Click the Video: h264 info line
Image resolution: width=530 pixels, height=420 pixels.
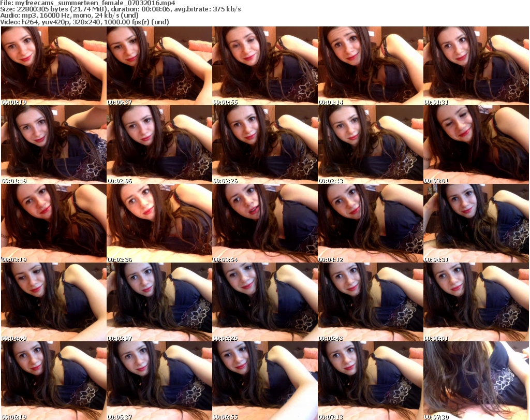(84, 22)
